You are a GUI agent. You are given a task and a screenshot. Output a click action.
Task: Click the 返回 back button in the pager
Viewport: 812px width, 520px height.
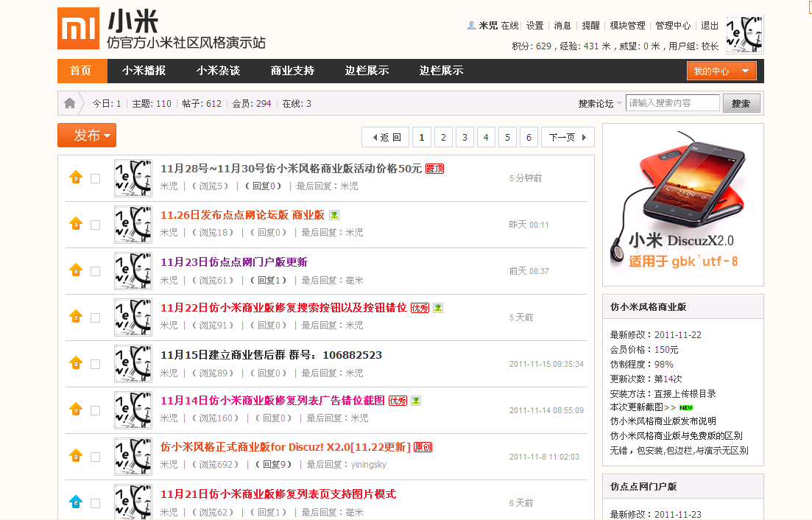[x=385, y=137]
